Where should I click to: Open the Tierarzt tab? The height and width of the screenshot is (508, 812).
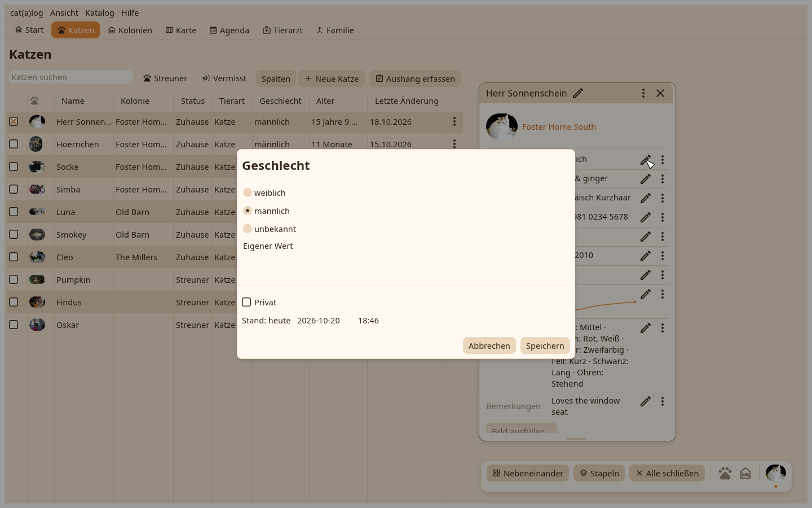point(283,30)
